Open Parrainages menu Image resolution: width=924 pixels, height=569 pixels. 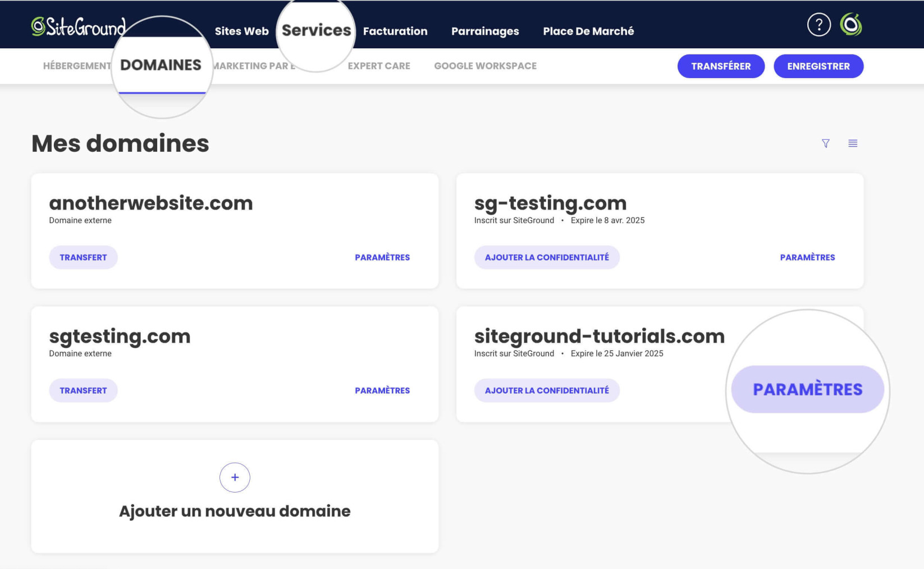click(485, 31)
